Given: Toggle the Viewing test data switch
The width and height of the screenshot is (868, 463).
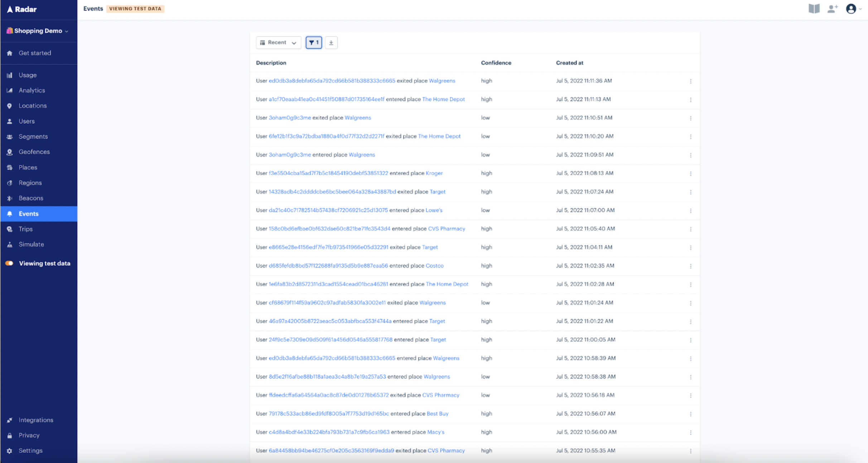Looking at the screenshot, I should (10, 263).
